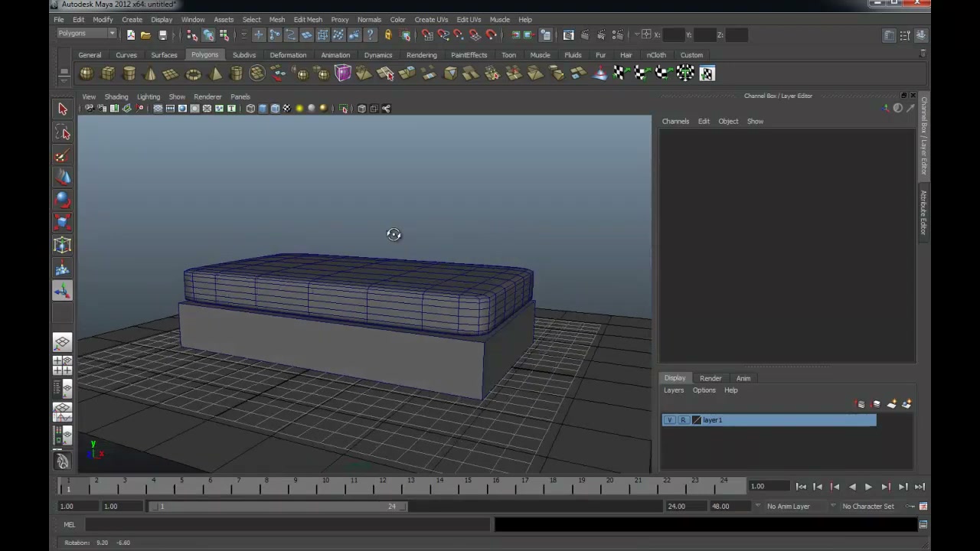The width and height of the screenshot is (980, 551).
Task: Click the polygon torus shelf icon
Action: click(x=193, y=73)
